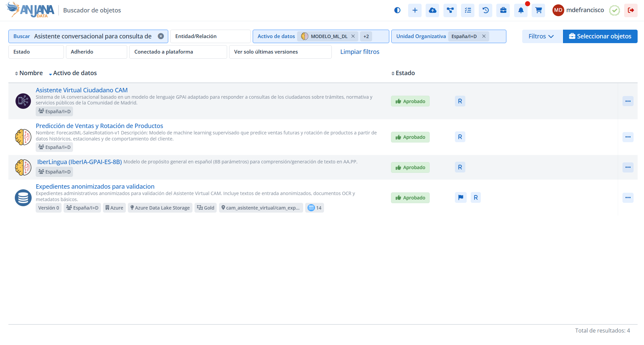Screen dimensions: 644x345
Task: Remove the MODELO_ML_DL filter chip
Action: pos(353,36)
